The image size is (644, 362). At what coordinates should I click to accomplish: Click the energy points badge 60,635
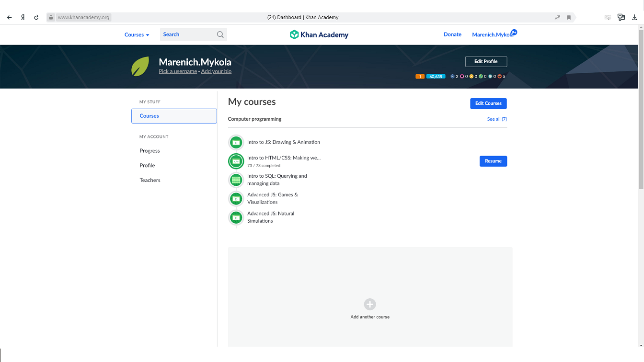436,76
